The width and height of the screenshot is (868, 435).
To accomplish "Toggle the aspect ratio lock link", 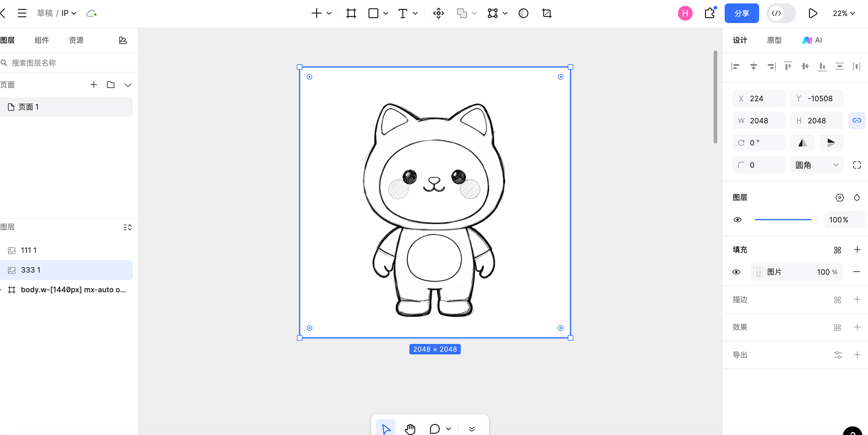I will pos(857,121).
